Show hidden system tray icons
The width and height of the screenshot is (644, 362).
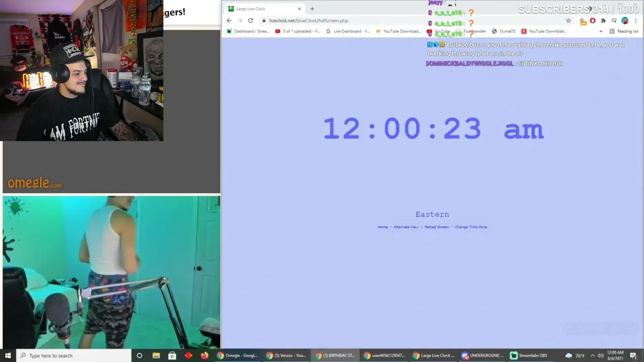[x=593, y=355]
